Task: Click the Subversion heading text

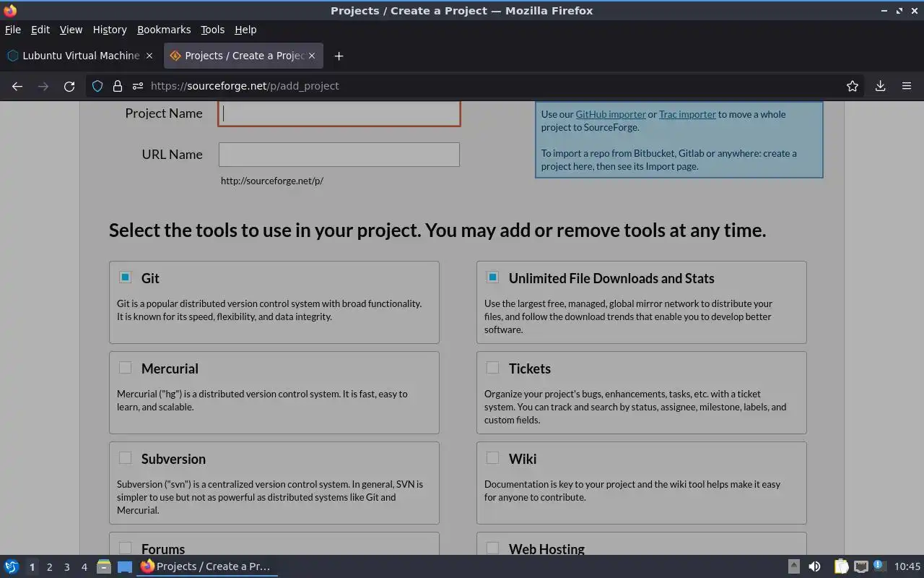Action: point(173,459)
